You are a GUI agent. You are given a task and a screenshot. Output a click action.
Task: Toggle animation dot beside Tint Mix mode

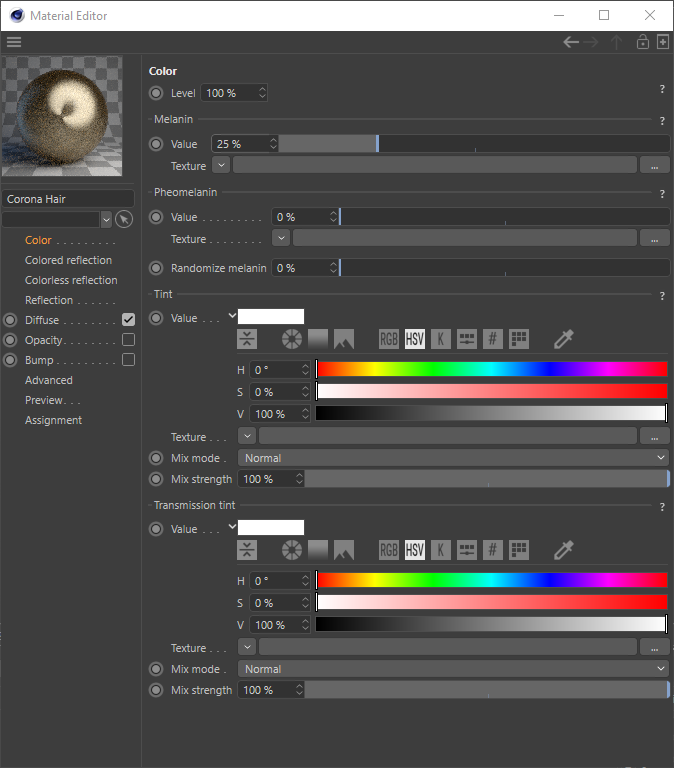(x=156, y=458)
